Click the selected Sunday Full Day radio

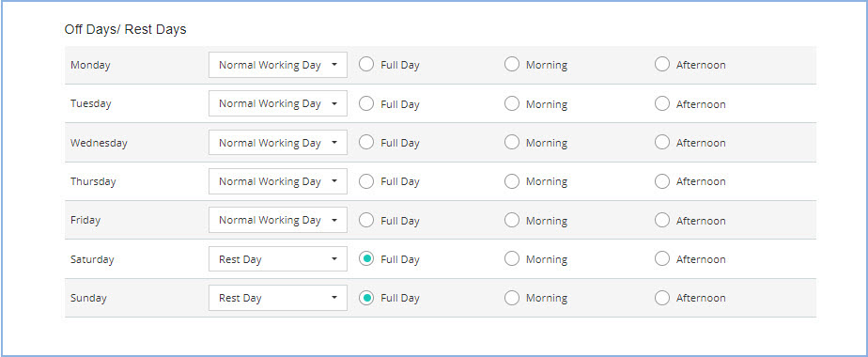click(x=366, y=298)
